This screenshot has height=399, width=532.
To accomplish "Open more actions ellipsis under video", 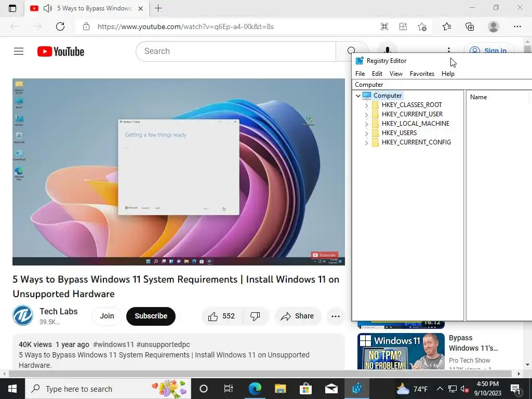I will coord(336,316).
